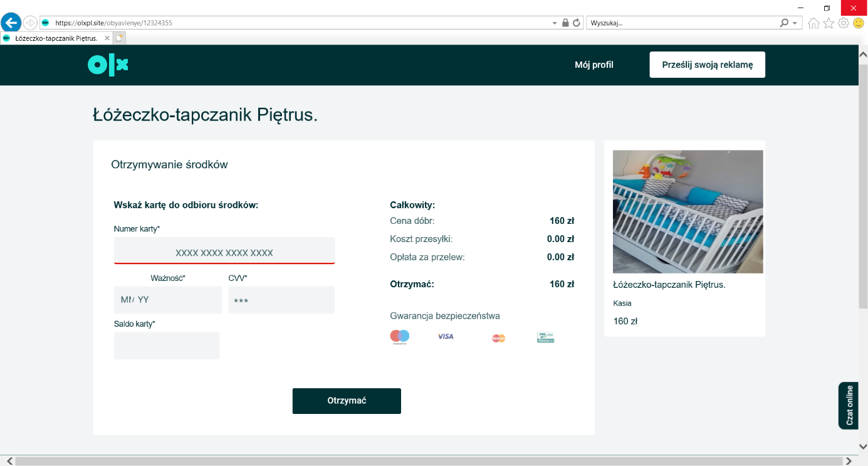Image resolution: width=868 pixels, height=466 pixels.
Task: Click the PCI DSS security badge
Action: coord(545,337)
